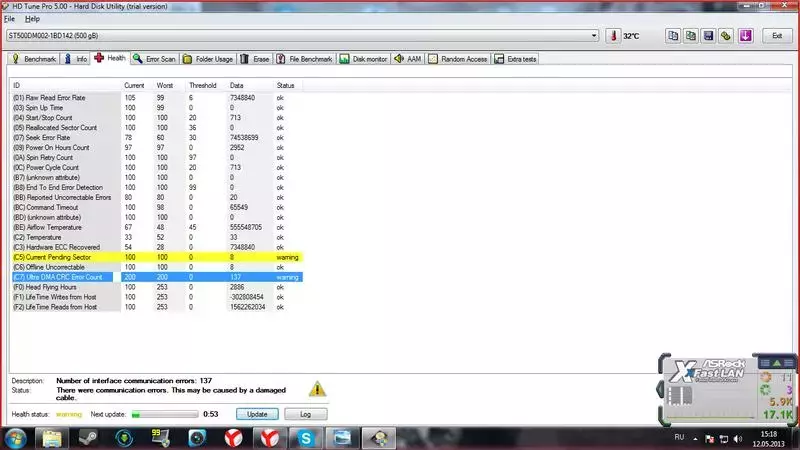Screen dimensions: 800x450
Task: Select the Current Pending Sector warning row
Action: point(157,257)
